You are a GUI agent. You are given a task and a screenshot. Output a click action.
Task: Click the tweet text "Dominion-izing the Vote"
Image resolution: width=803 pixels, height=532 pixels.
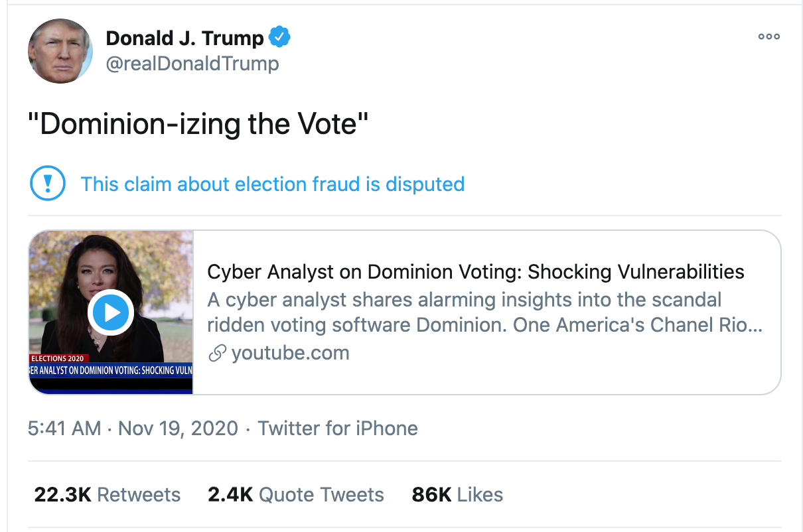click(198, 124)
